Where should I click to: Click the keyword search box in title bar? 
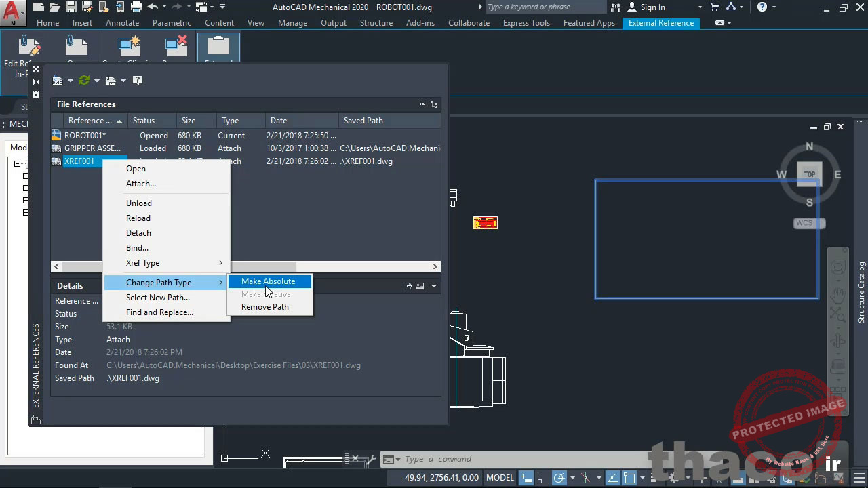click(546, 7)
